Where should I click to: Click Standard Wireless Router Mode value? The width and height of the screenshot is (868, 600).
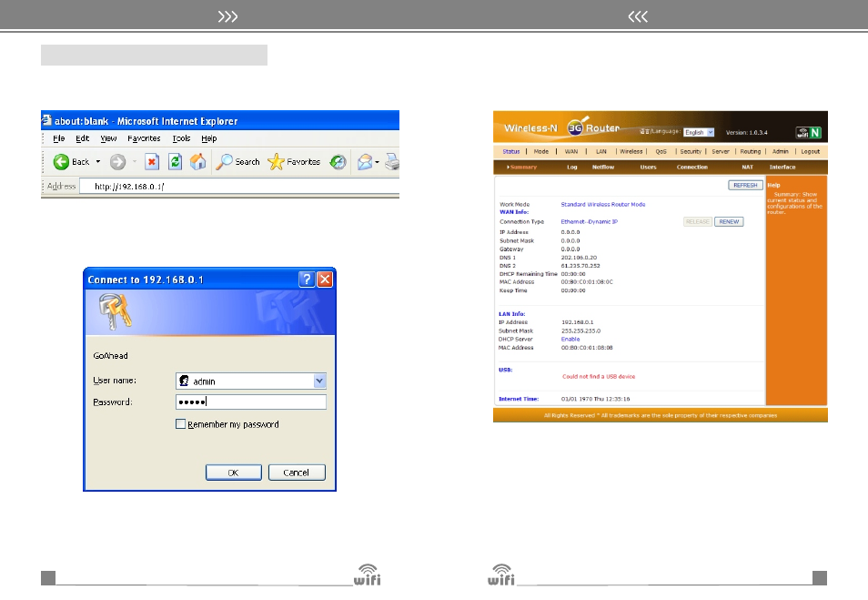603,205
